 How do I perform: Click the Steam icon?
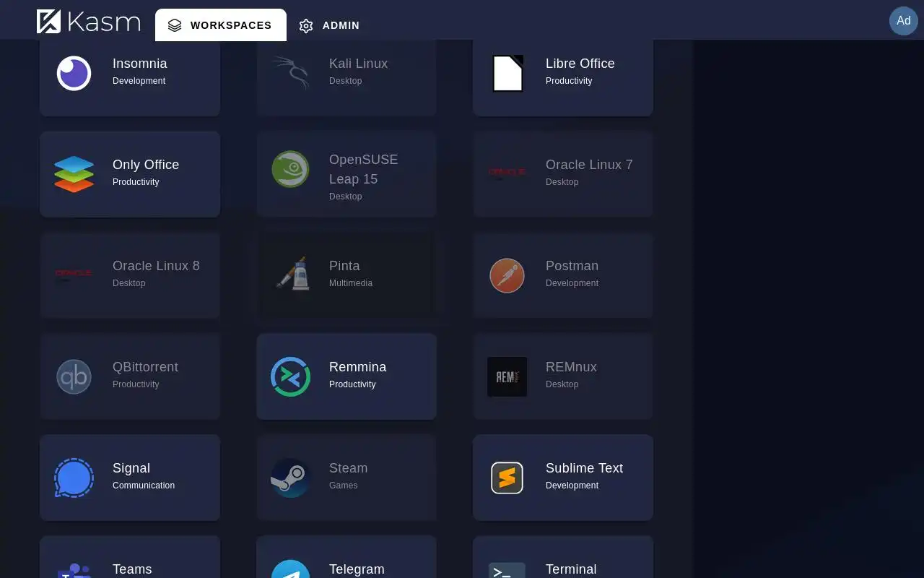291,478
